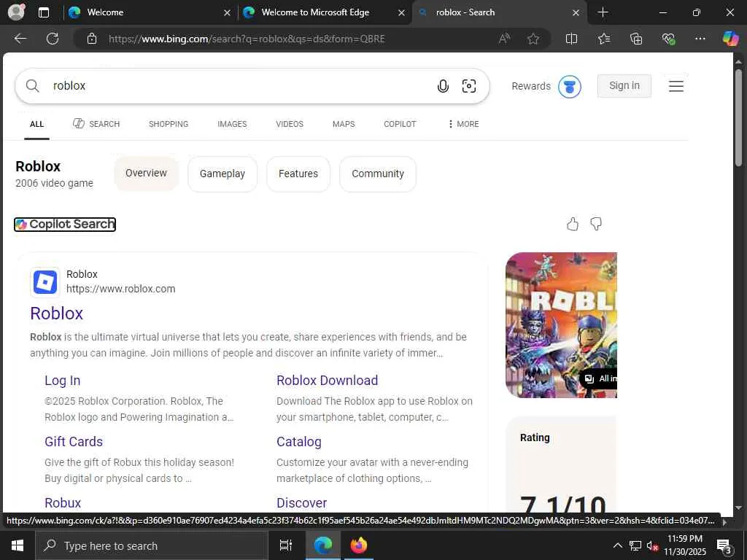The width and height of the screenshot is (747, 560).
Task: Open the Catalog sublink
Action: (298, 441)
